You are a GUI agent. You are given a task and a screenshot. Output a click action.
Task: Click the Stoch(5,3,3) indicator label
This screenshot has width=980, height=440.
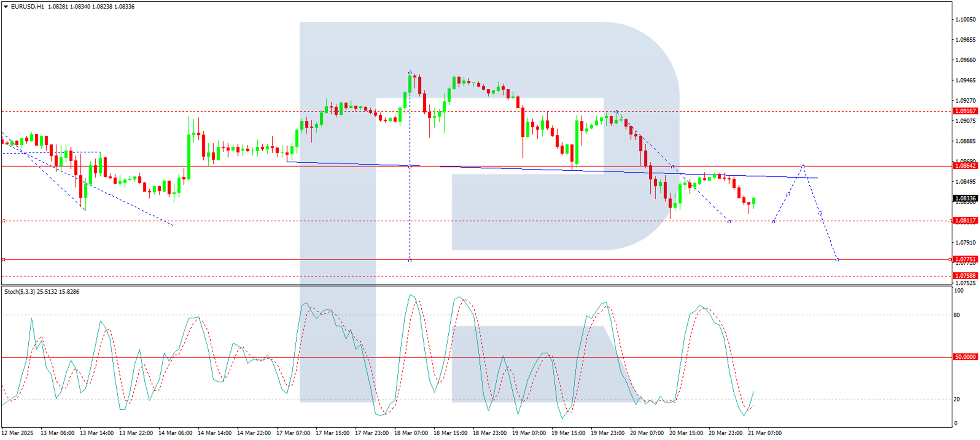(20, 292)
